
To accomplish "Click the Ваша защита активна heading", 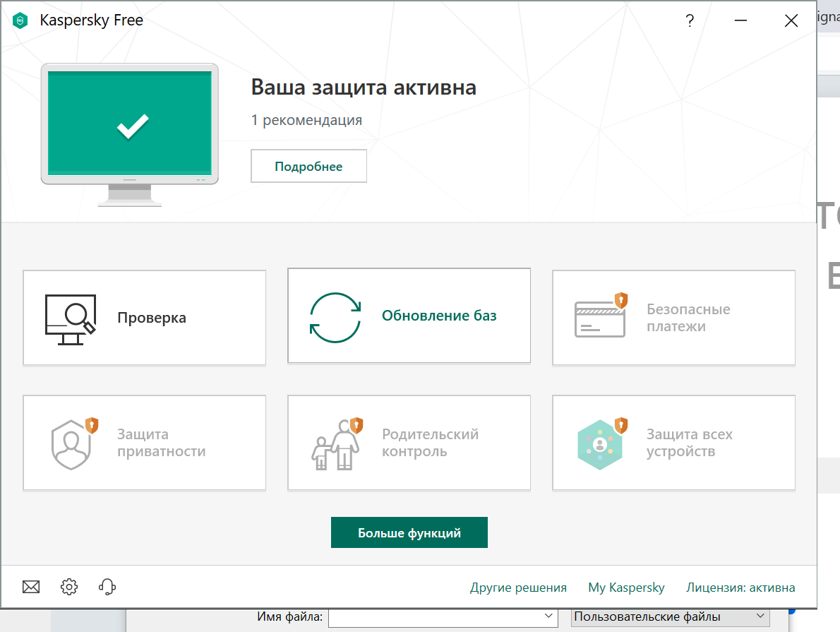I will (x=364, y=88).
